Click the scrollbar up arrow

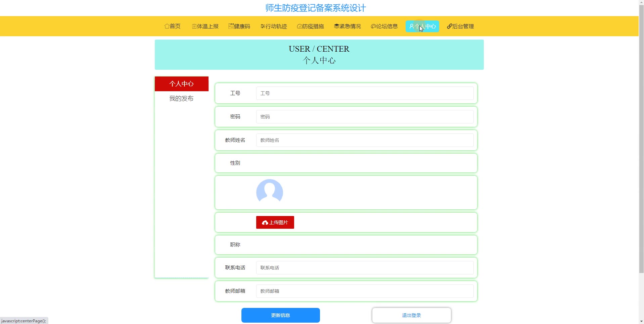point(641,3)
